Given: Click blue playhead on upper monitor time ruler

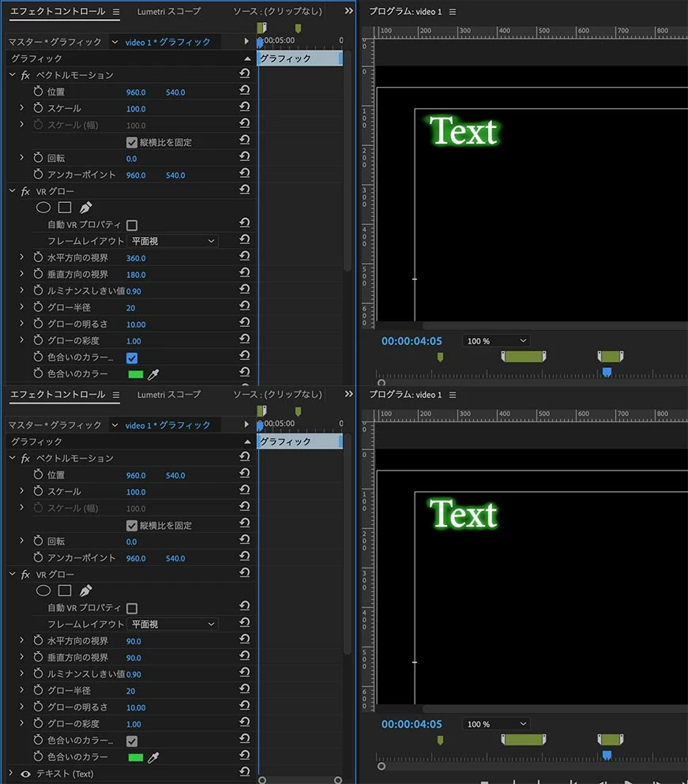Looking at the screenshot, I should pos(607,372).
